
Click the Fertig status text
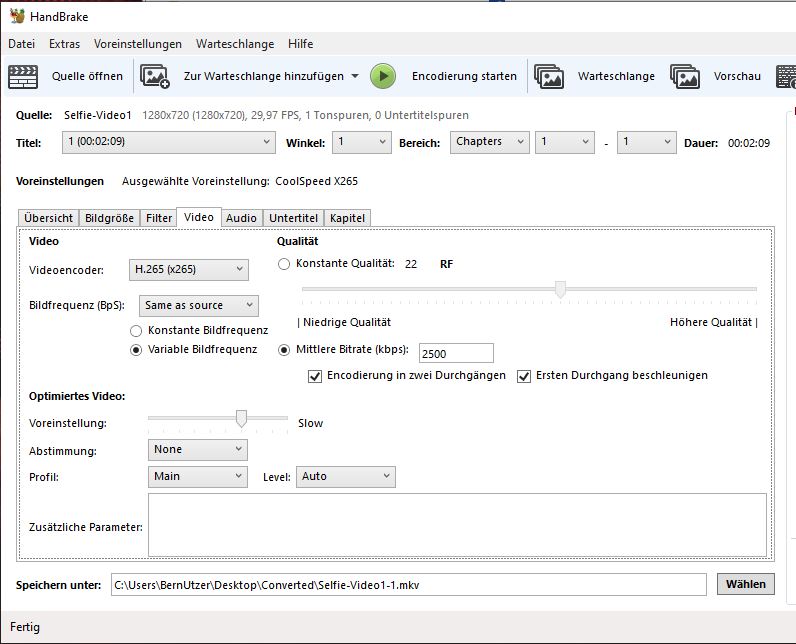point(24,627)
